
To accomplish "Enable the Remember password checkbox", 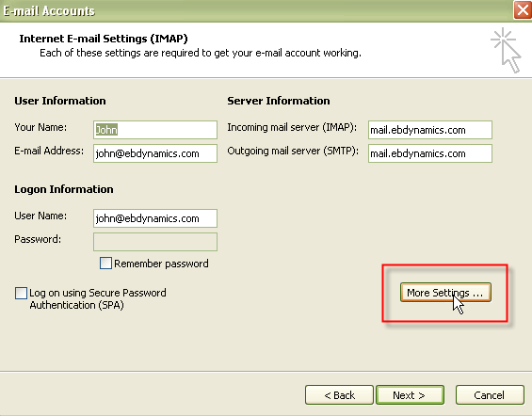I will click(x=105, y=264).
